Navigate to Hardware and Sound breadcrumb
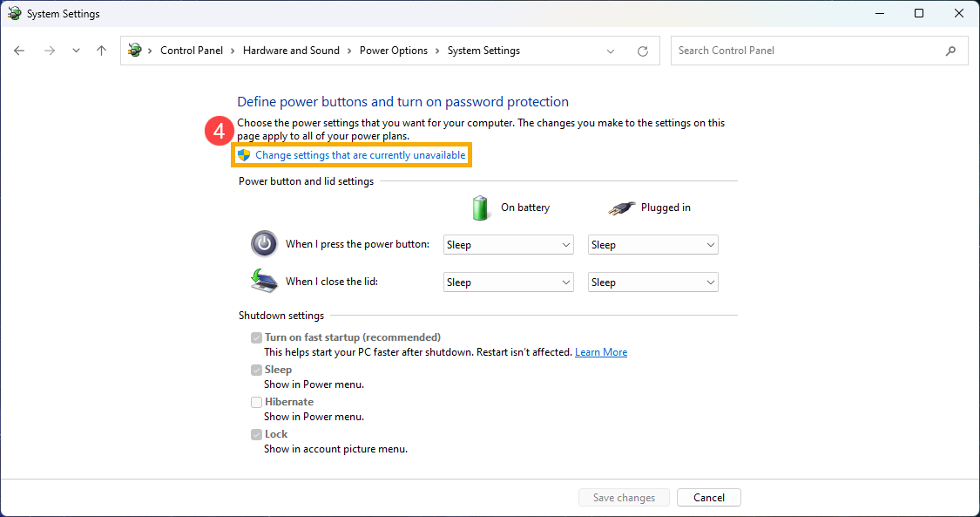 click(291, 51)
